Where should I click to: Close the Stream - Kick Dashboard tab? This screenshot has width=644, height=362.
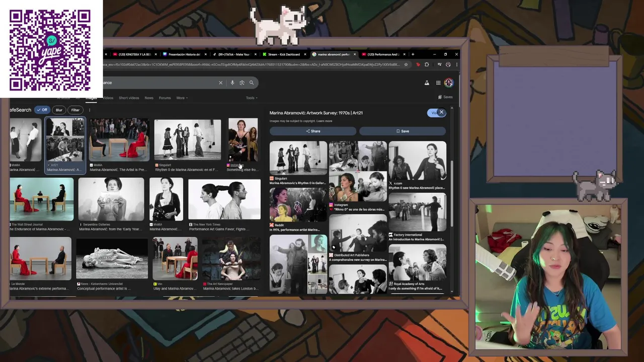[x=305, y=54]
